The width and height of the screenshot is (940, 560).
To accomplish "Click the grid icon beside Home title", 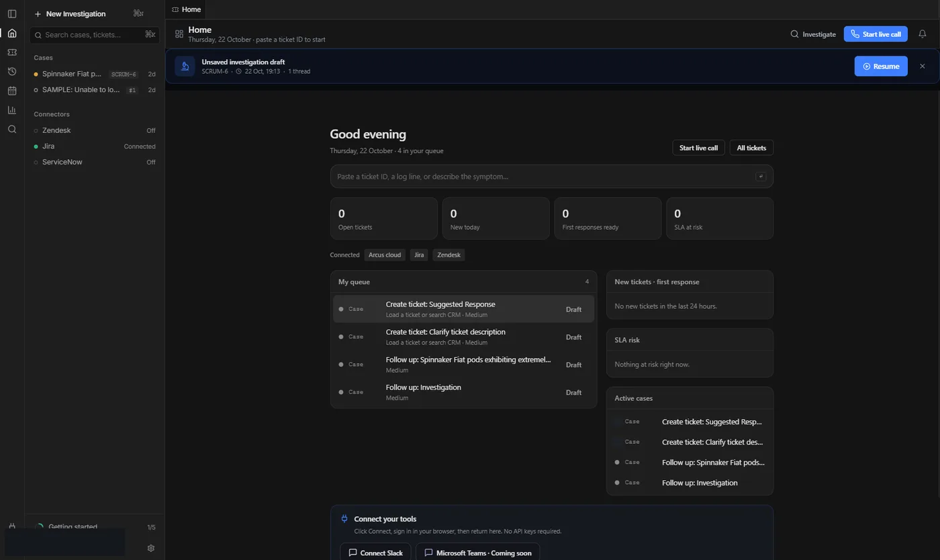I will tap(179, 34).
